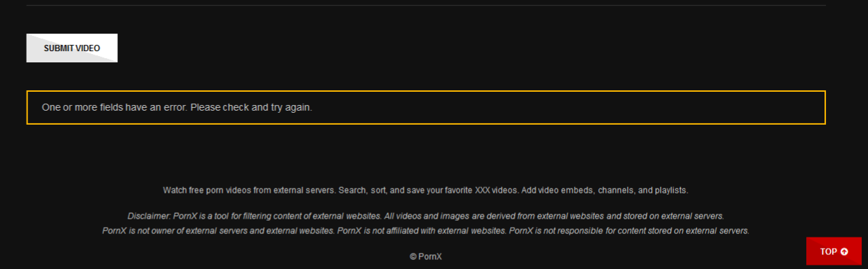Click the up-arrow icon inside the TOP button

(844, 252)
